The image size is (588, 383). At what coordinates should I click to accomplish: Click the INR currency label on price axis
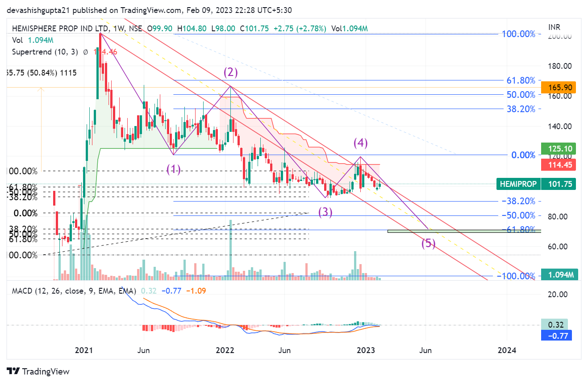554,27
